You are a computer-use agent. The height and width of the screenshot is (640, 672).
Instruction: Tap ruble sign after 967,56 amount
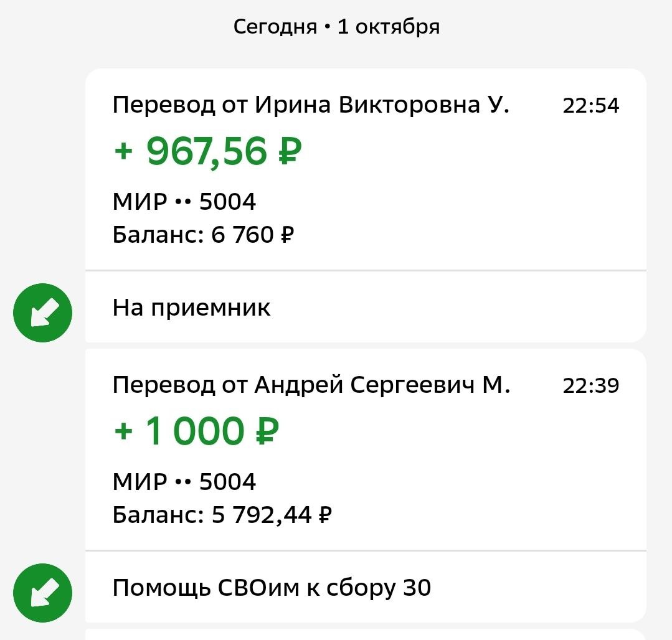pyautogui.click(x=289, y=151)
